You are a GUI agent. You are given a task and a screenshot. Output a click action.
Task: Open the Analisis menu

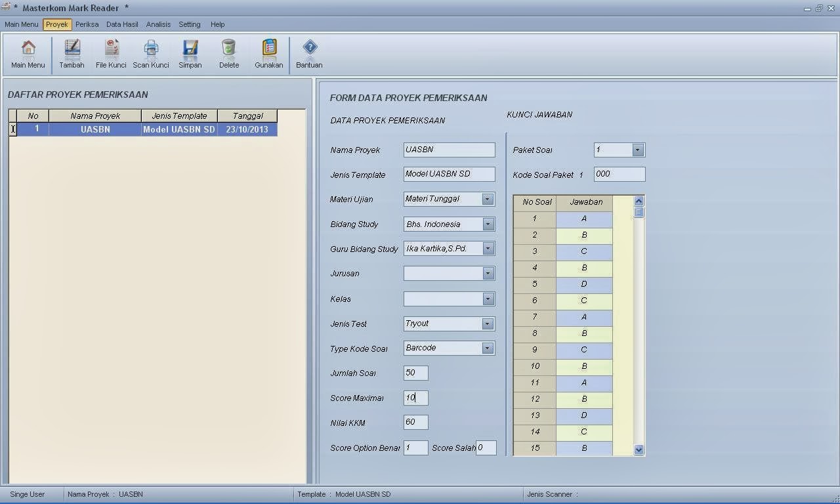pyautogui.click(x=158, y=24)
